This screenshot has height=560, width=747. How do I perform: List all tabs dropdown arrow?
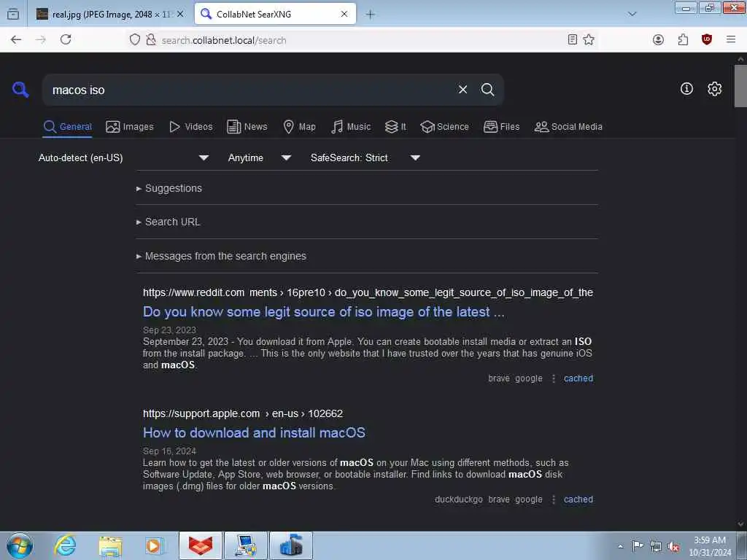(x=632, y=15)
